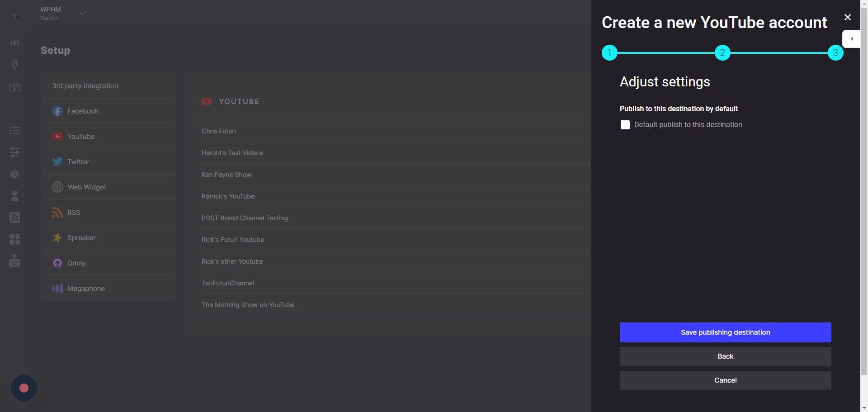Click Save publishing destination
868x412 pixels.
point(725,332)
